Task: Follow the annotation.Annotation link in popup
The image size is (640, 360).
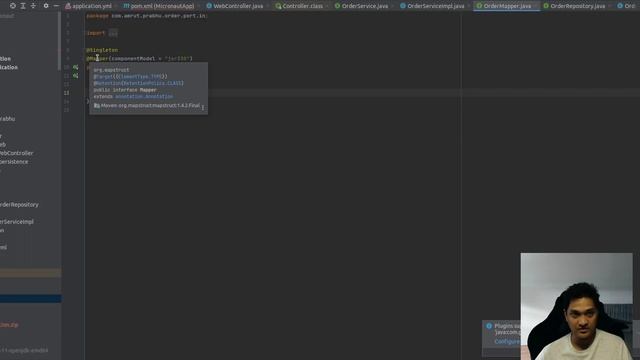Action: (144, 96)
